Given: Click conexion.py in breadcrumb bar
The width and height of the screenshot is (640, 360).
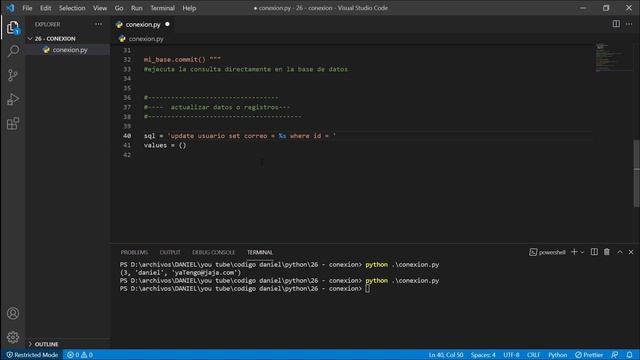Looking at the screenshot, I should point(146,39).
